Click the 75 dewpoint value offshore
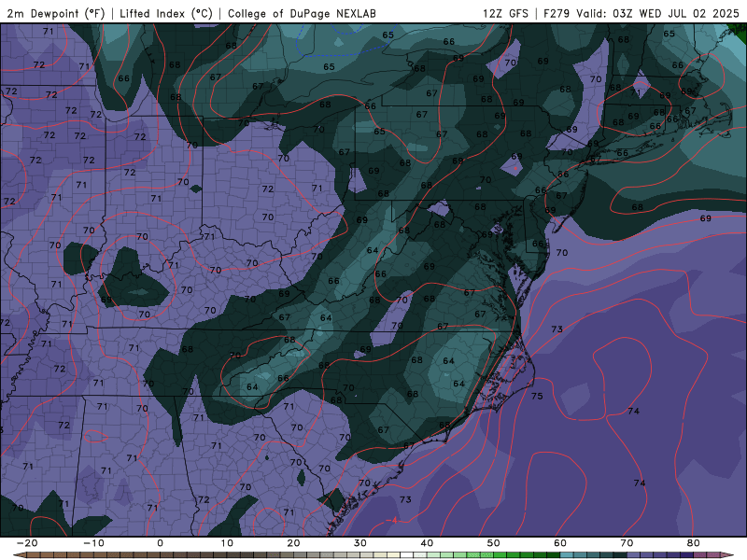747x560 pixels. 537,396
